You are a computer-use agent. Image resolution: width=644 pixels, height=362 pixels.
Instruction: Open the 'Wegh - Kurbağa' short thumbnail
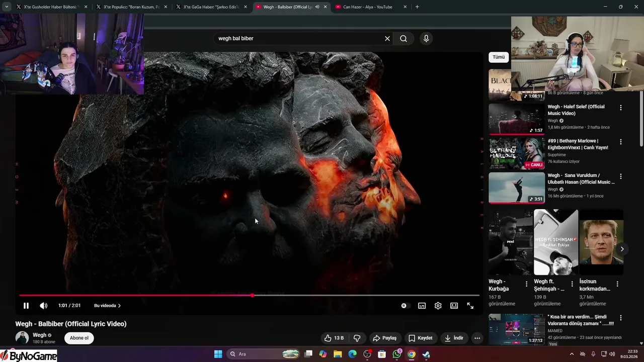pyautogui.click(x=511, y=242)
